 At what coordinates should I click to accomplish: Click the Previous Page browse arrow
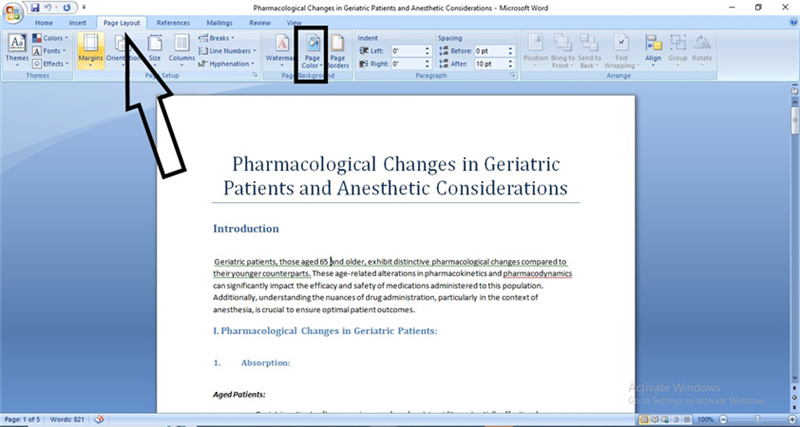[x=794, y=388]
